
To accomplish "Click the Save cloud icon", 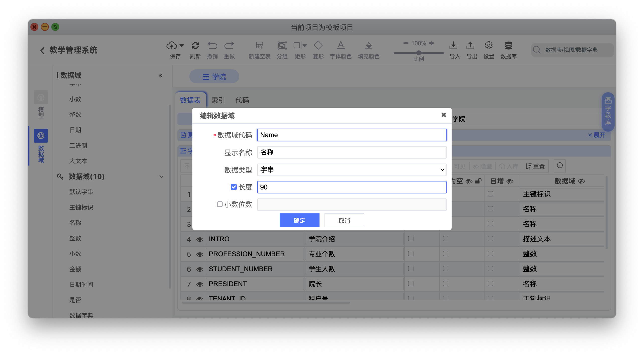I will point(172,46).
